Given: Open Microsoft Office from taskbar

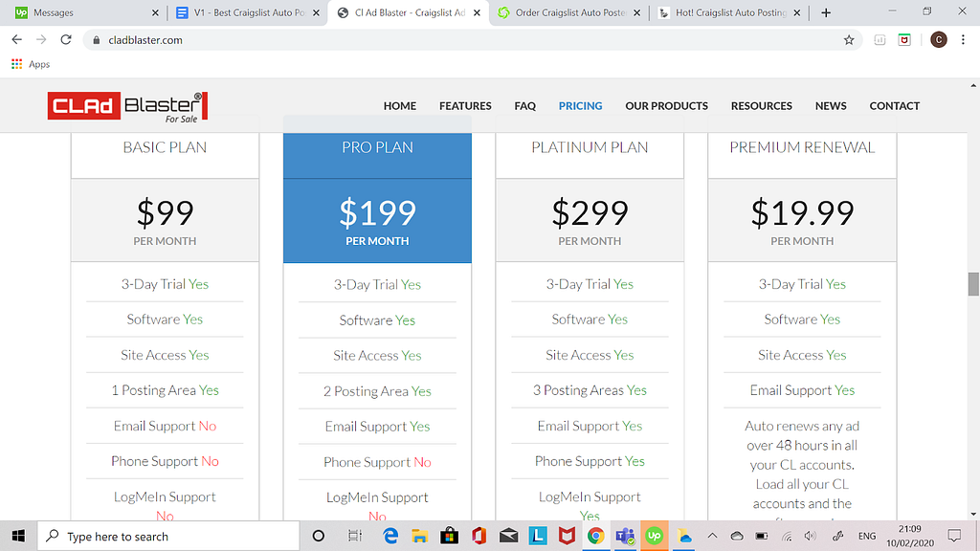Looking at the screenshot, I should point(479,536).
